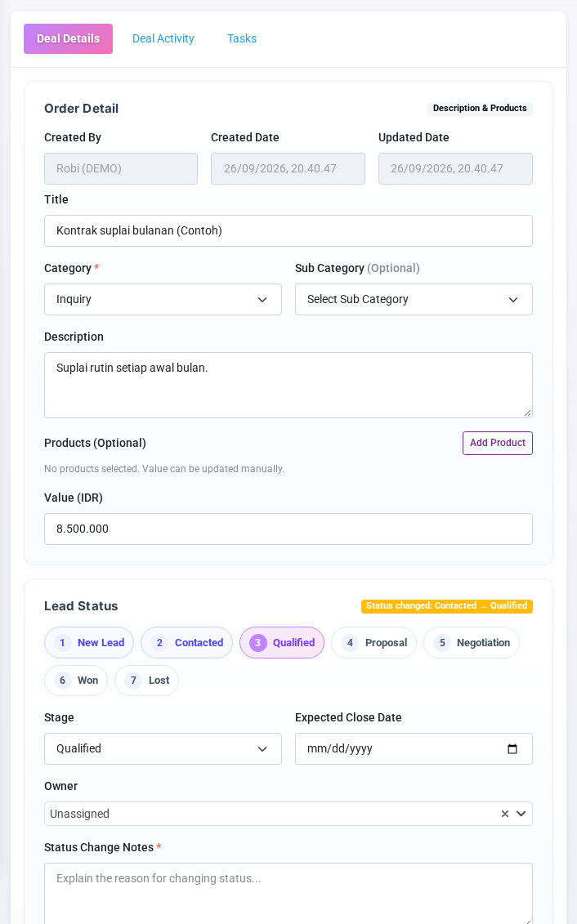
Task: Open the Tasks tab
Action: coord(242,39)
